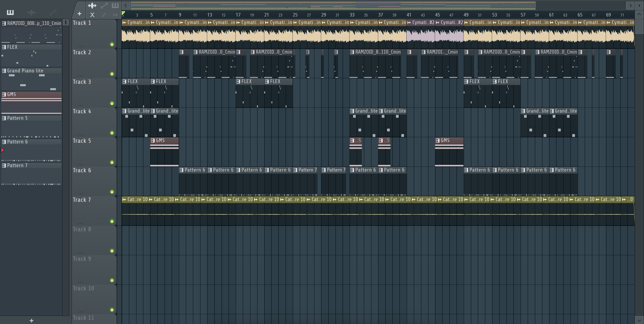
Task: Toggle the Track 4 mute switch
Action: (x=112, y=133)
